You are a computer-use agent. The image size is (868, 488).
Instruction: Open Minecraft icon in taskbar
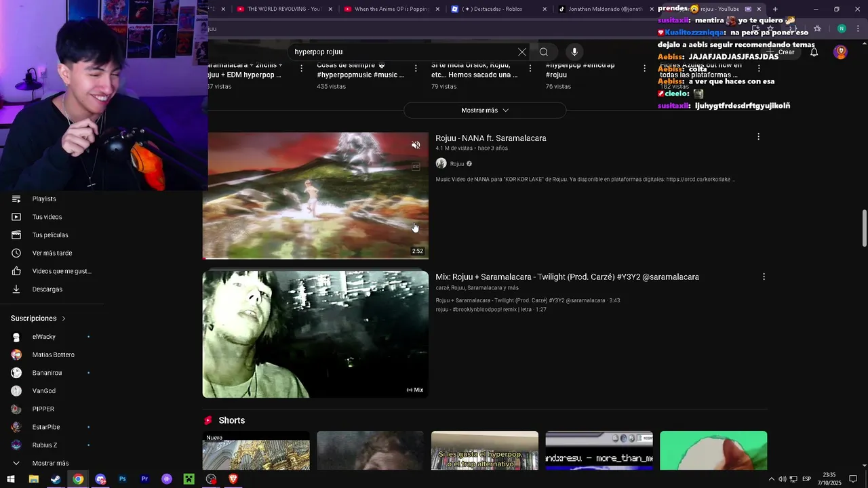[189, 479]
